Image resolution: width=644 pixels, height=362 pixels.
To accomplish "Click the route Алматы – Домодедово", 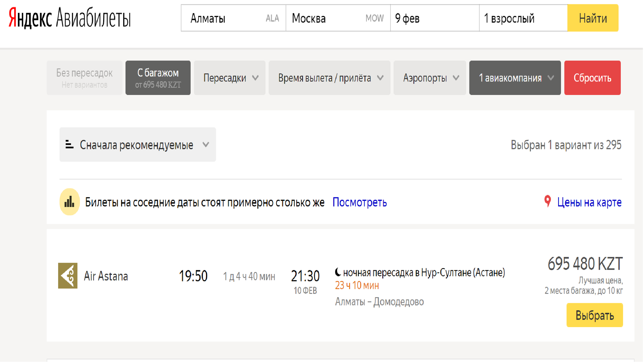I will [x=379, y=302].
